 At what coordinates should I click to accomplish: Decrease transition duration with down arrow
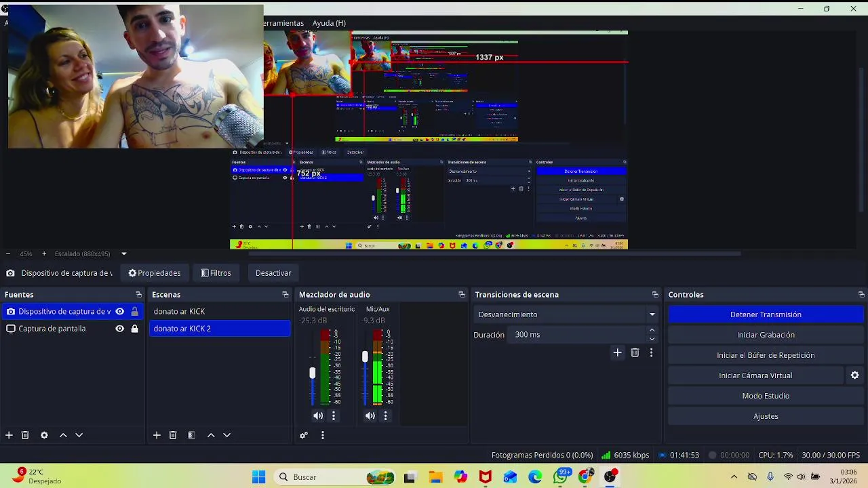click(x=652, y=339)
